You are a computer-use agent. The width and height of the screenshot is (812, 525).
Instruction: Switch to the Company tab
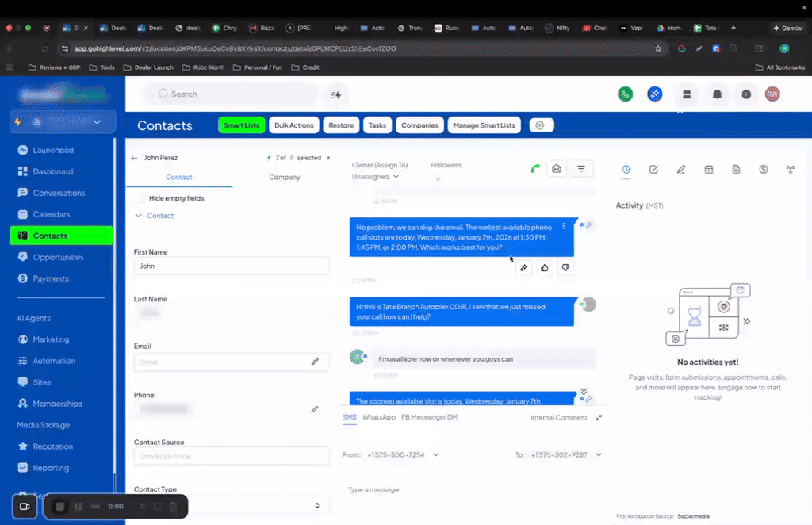[x=284, y=177]
